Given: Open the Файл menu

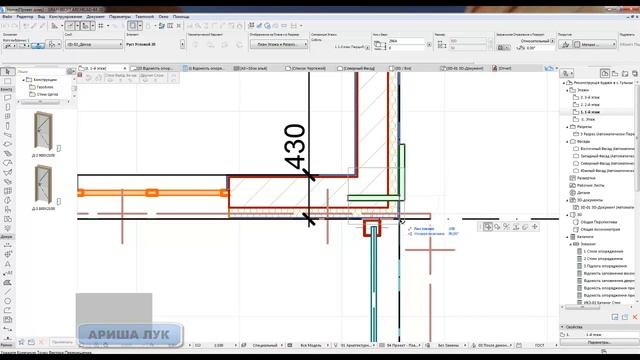Looking at the screenshot, I should (7, 17).
